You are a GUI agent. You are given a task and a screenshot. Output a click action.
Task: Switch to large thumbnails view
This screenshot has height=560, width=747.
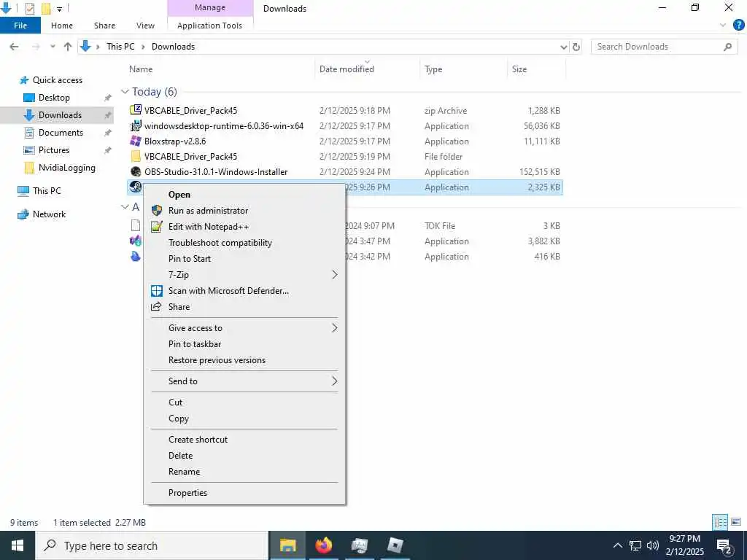pyautogui.click(x=736, y=522)
